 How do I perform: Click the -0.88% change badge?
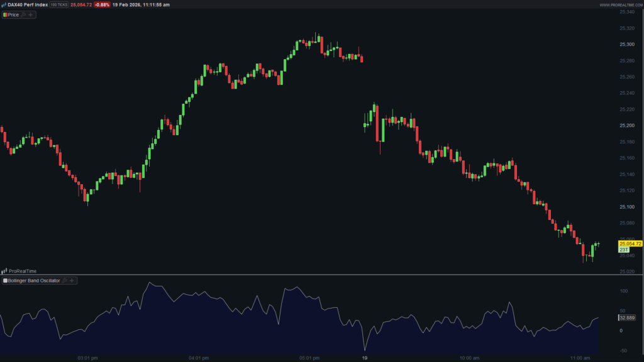click(x=102, y=5)
